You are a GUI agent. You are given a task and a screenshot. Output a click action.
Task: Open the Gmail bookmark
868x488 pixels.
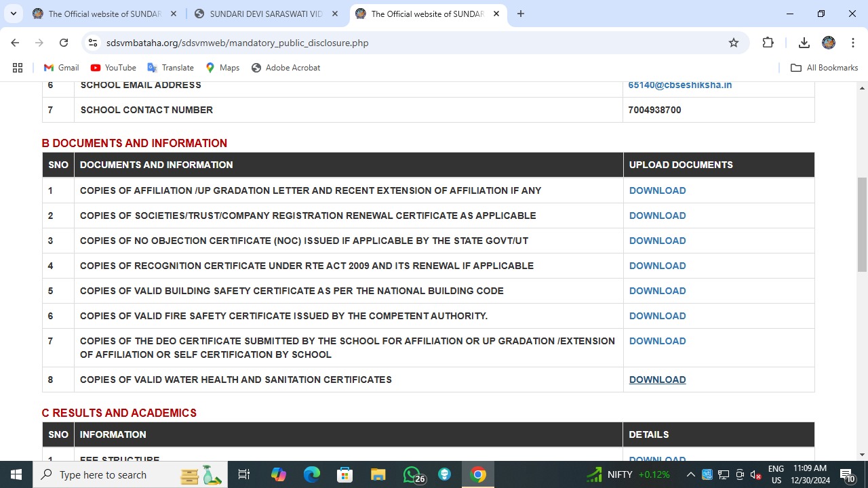point(61,68)
